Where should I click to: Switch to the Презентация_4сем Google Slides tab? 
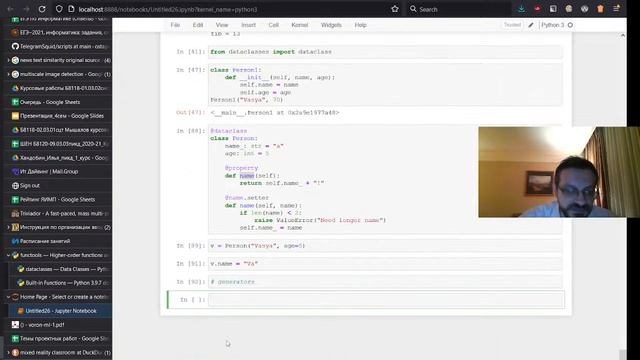(60, 116)
